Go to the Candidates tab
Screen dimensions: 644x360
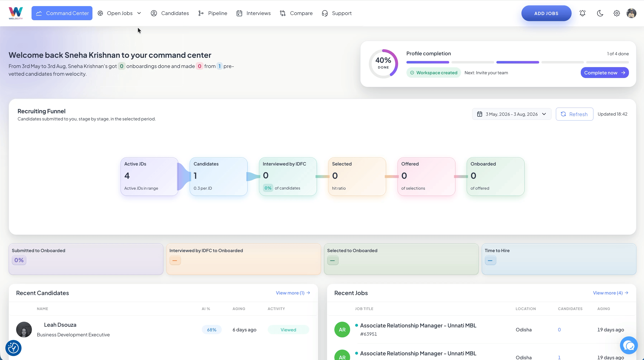[170, 13]
